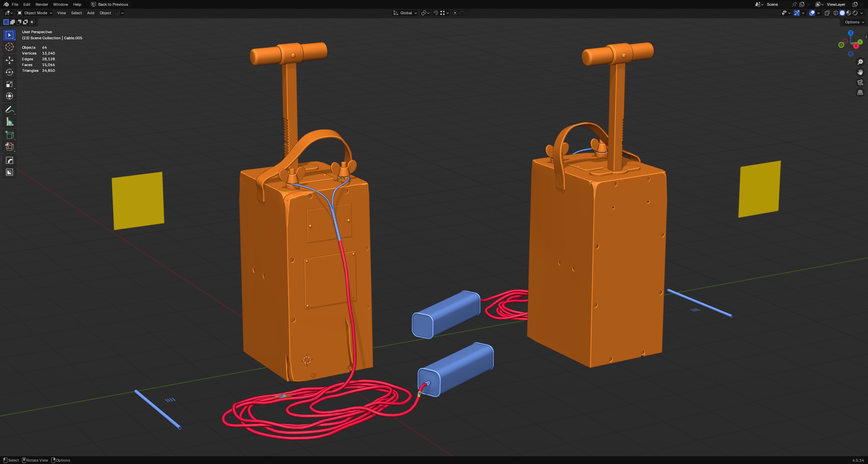Open the Help menu
The image size is (868, 464).
point(77,4)
